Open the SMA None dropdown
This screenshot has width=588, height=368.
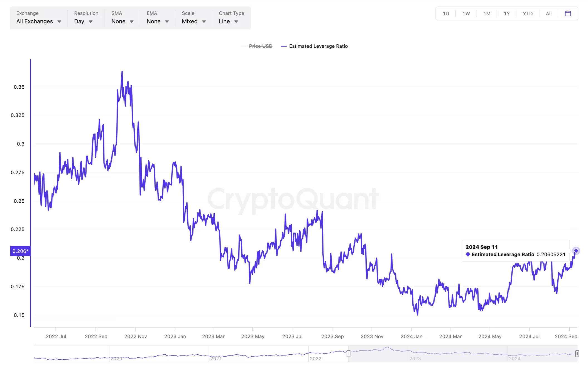122,18
